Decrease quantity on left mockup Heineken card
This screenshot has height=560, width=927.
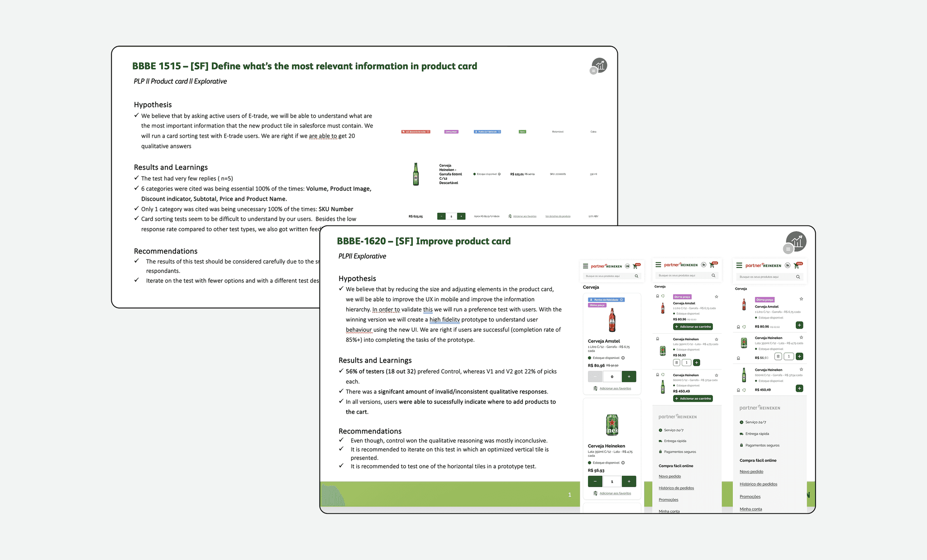click(x=595, y=482)
